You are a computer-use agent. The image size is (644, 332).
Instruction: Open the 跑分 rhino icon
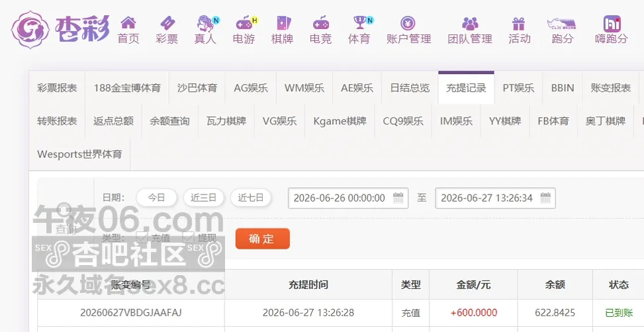[x=561, y=23]
